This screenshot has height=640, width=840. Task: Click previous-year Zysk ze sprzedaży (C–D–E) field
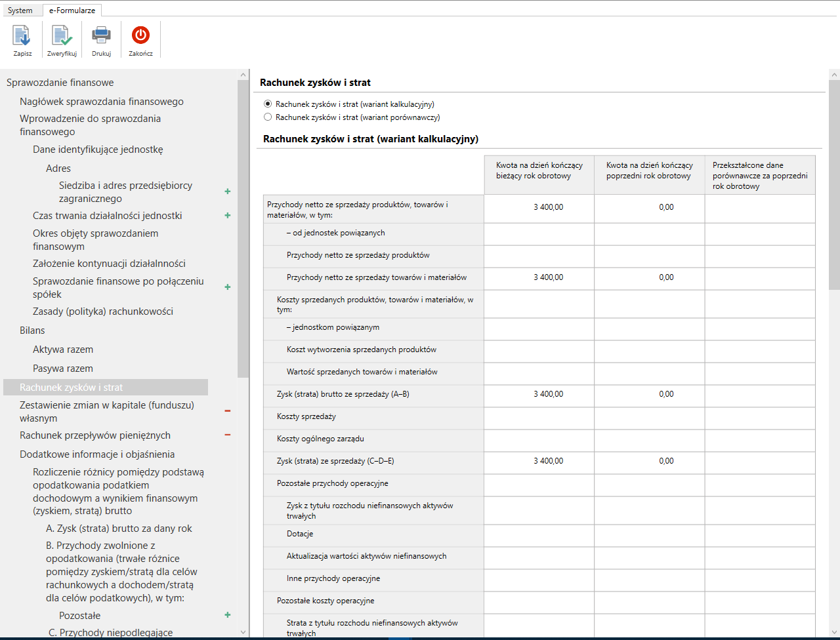click(x=650, y=462)
